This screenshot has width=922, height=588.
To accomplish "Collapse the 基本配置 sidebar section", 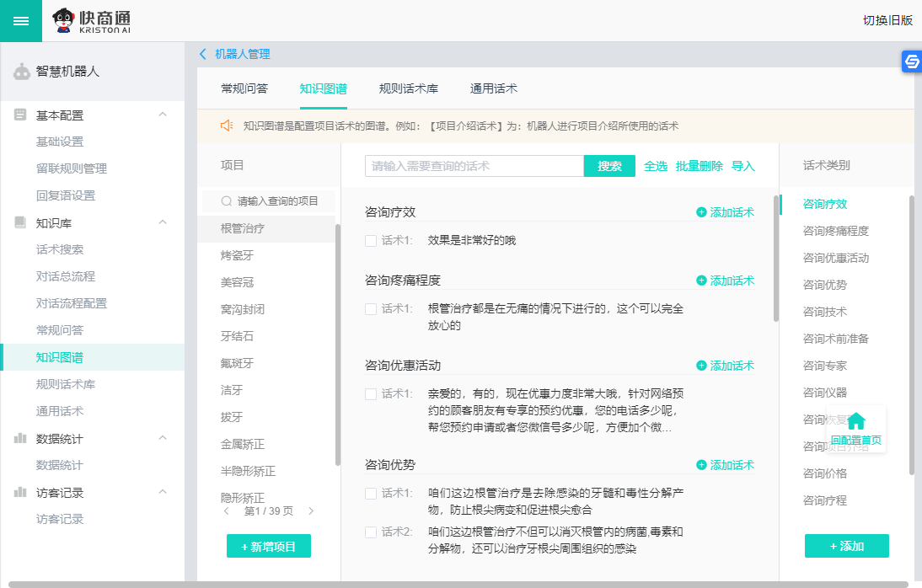I will [x=163, y=115].
